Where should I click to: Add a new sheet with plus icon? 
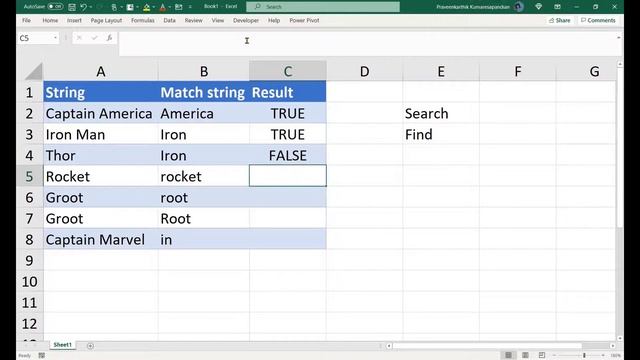click(x=90, y=346)
